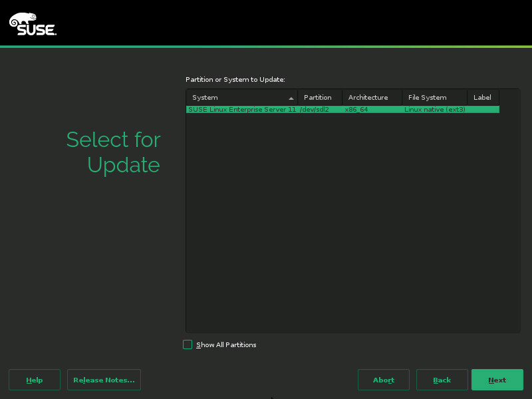532x399 pixels.
Task: Abort the installation
Action: pyautogui.click(x=384, y=380)
